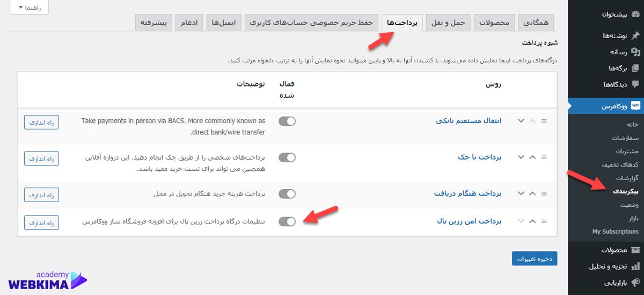Move پرداخت با چک up with arrow
Viewport: 644px width, 295px height.
[532, 157]
